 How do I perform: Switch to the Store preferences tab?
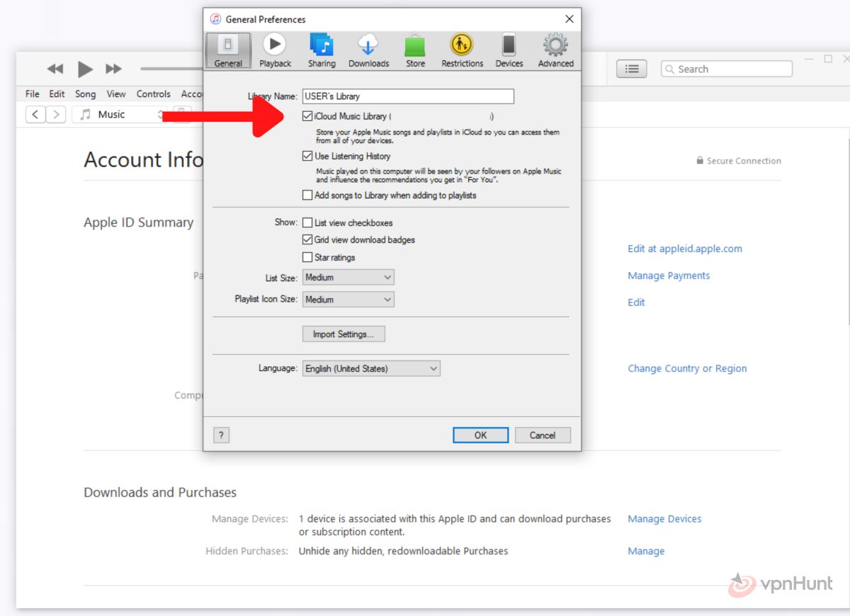pos(415,50)
